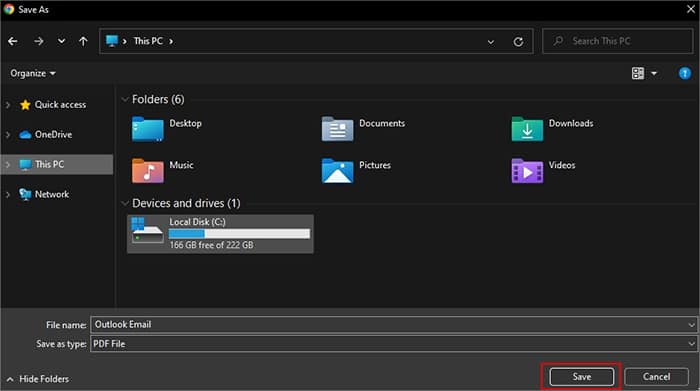
Task: Select the Desktop folder icon
Action: [148, 129]
